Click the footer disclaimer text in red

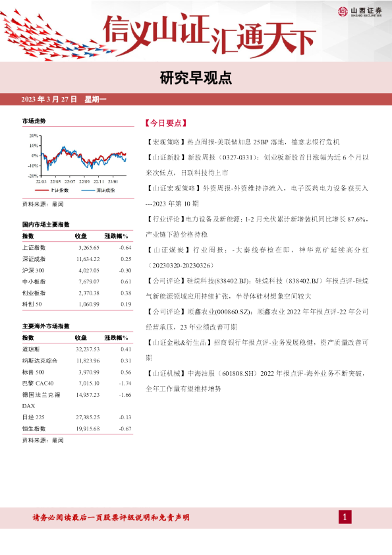click(x=111, y=517)
